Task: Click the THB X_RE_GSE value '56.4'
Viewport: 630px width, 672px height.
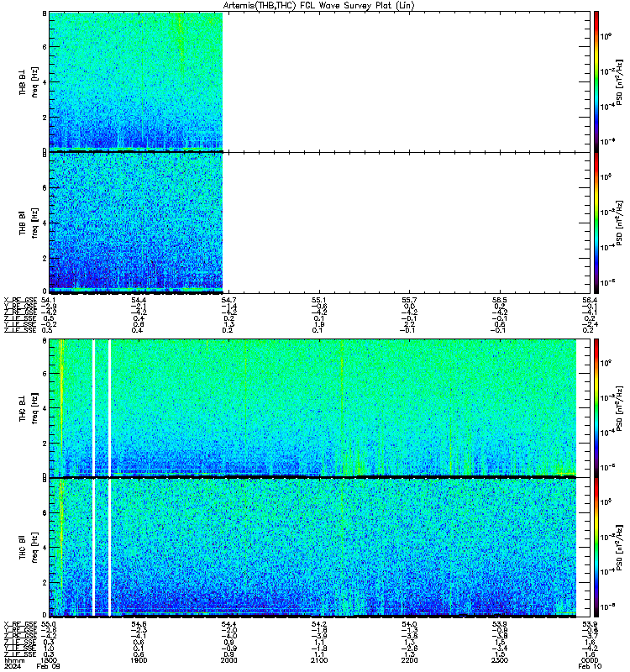Action: (x=591, y=300)
